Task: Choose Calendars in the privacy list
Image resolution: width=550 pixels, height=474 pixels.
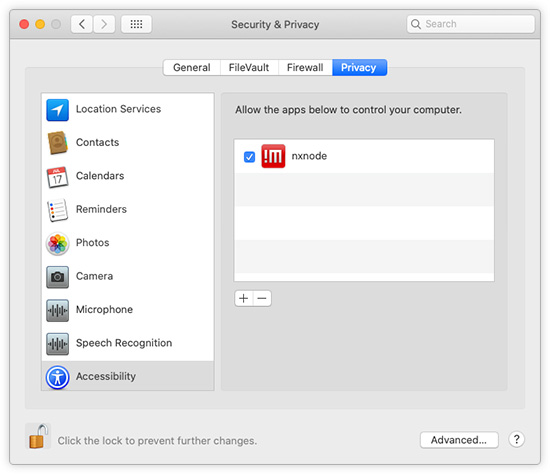Action: [x=128, y=176]
